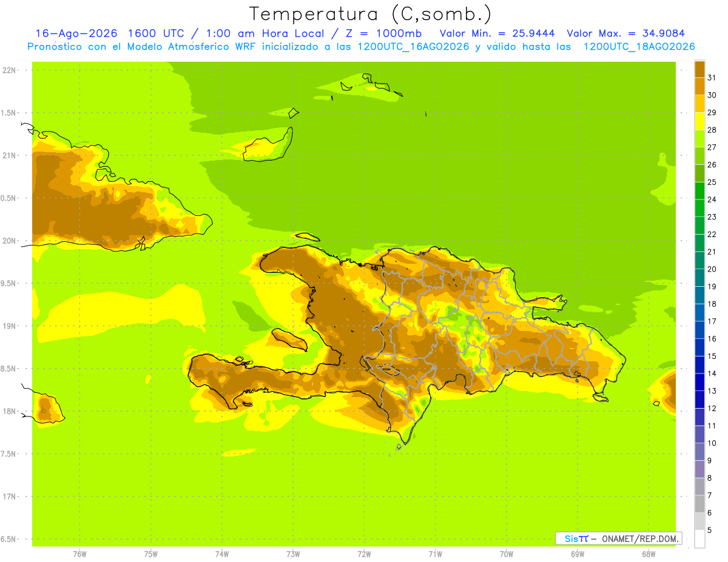Click the '75W' longitude label
This screenshot has height=562, width=728.
coord(151,554)
